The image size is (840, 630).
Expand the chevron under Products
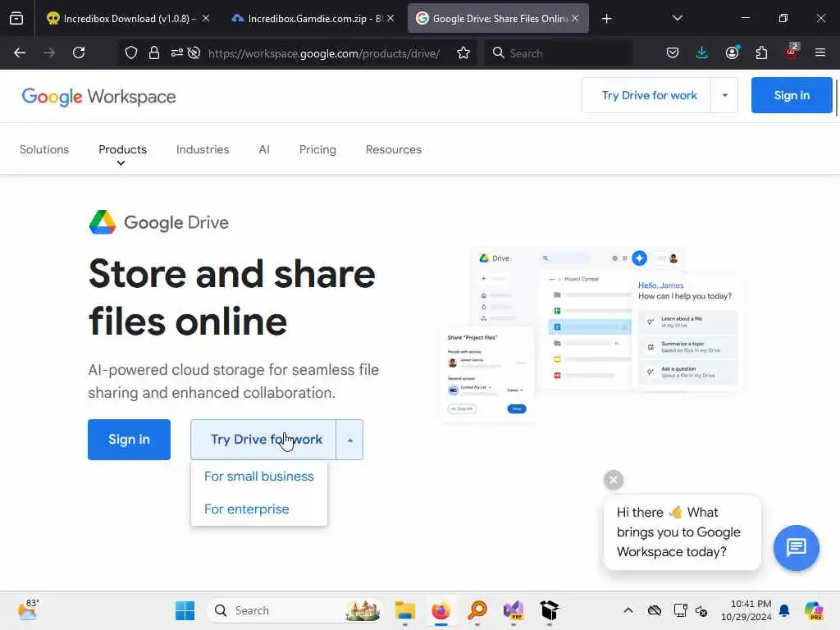coord(121,163)
